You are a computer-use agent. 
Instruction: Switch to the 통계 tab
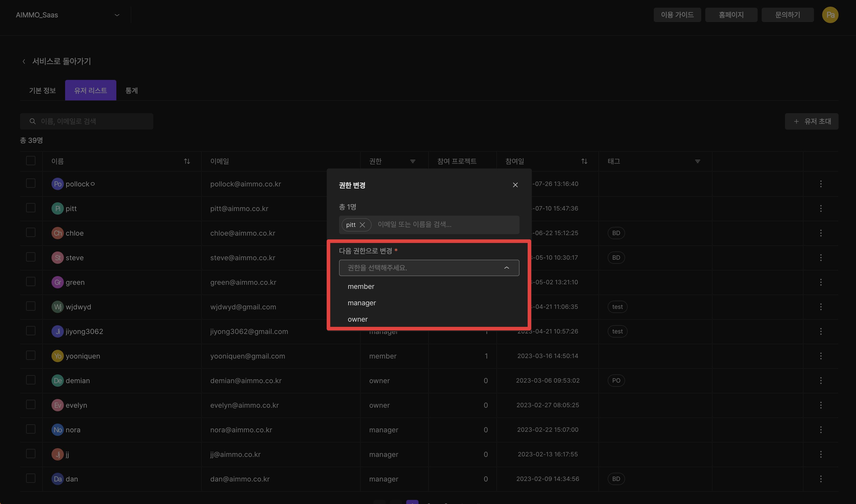(131, 90)
